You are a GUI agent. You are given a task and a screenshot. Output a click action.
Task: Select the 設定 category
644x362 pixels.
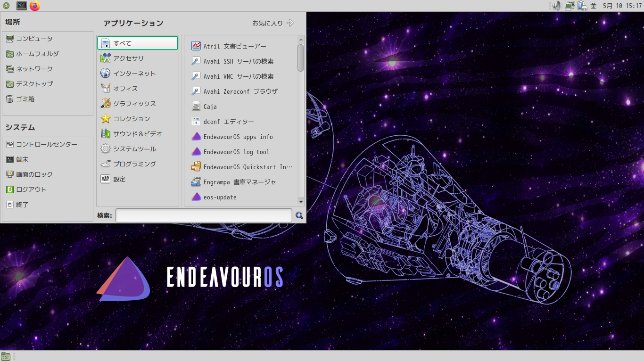click(x=138, y=179)
